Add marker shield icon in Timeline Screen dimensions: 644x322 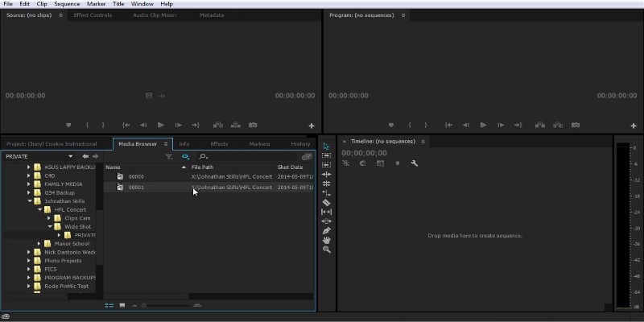(x=397, y=163)
